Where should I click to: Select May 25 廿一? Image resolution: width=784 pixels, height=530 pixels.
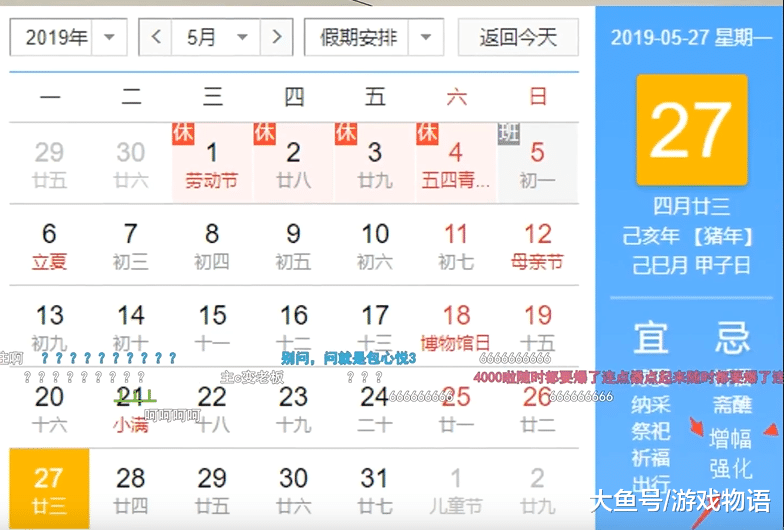click(x=456, y=408)
